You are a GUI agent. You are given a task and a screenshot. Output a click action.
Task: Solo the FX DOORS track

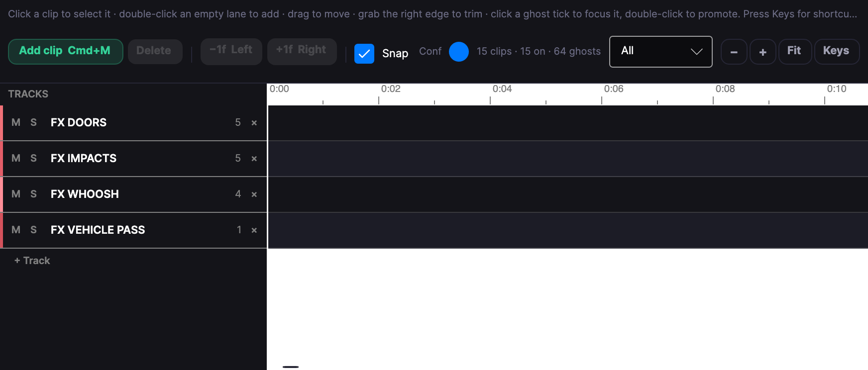(33, 122)
